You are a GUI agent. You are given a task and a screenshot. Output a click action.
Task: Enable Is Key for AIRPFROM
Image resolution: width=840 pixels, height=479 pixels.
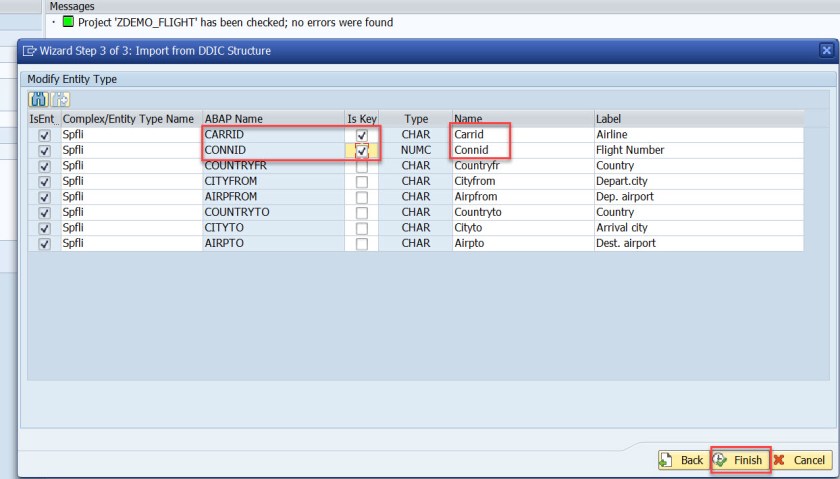[362, 198]
